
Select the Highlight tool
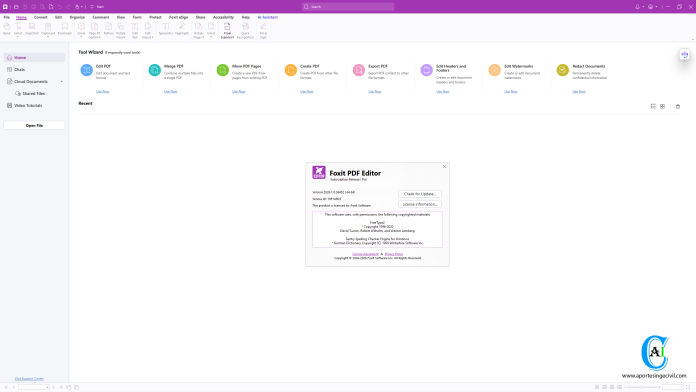[182, 29]
